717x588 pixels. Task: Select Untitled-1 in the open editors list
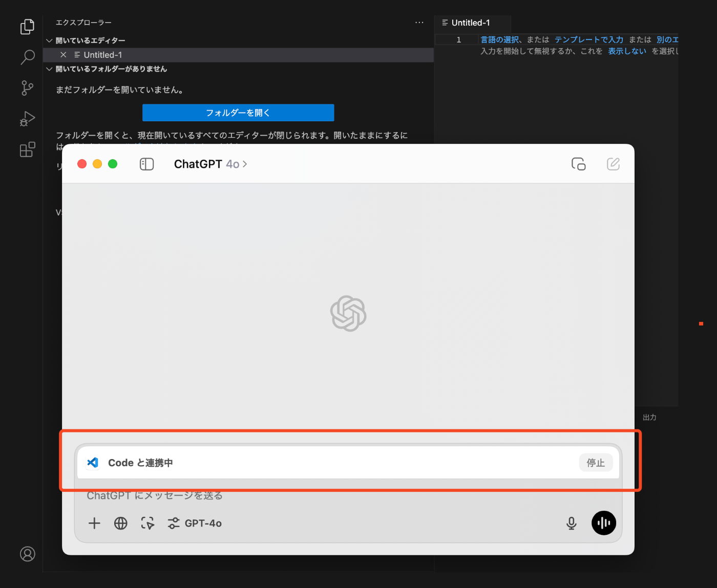[238, 55]
